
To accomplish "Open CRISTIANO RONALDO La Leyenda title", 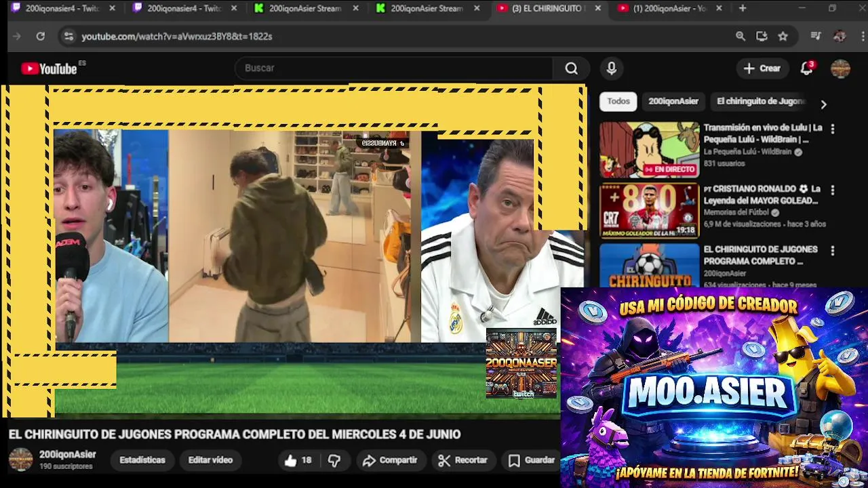I will 762,195.
